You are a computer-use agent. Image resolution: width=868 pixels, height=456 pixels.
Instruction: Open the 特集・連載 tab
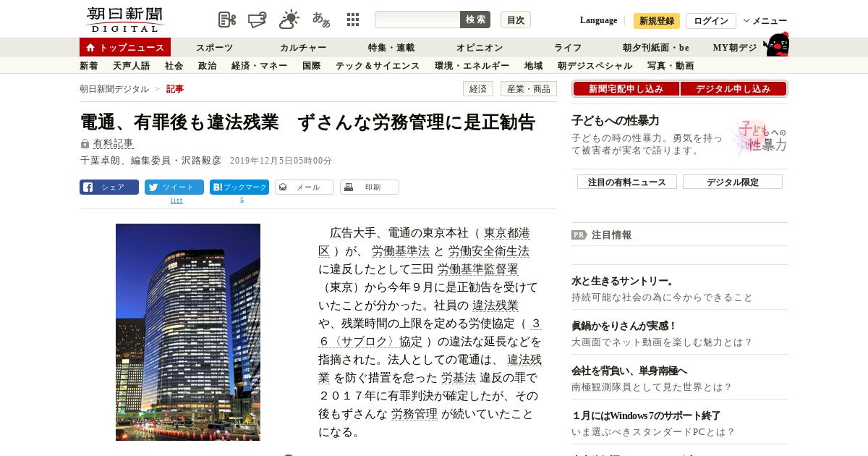pyautogui.click(x=391, y=48)
